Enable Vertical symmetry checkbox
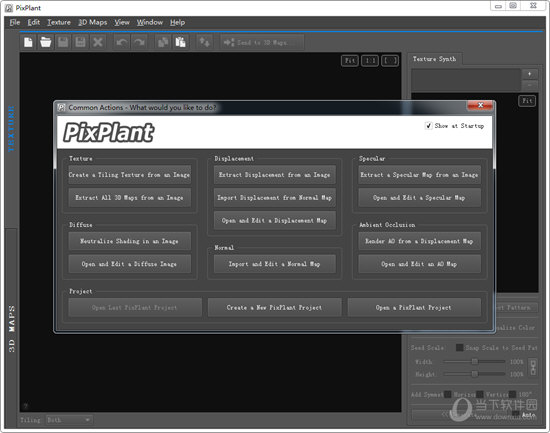The width and height of the screenshot is (550, 433). point(480,394)
